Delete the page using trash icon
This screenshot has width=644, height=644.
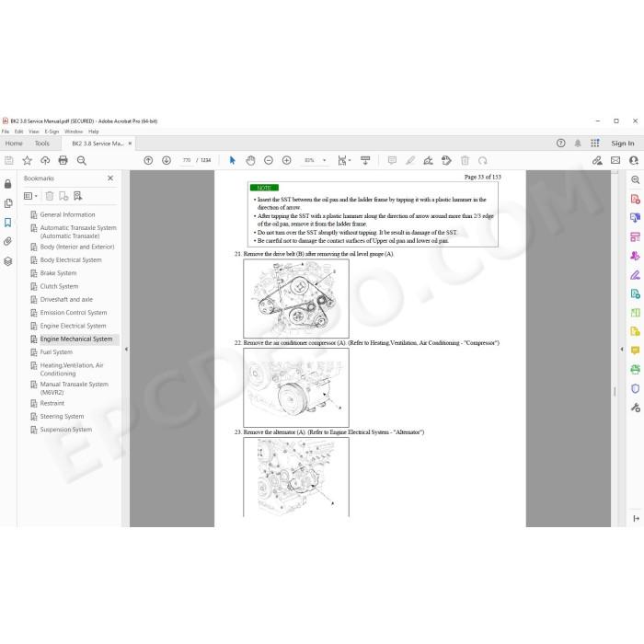(x=465, y=161)
